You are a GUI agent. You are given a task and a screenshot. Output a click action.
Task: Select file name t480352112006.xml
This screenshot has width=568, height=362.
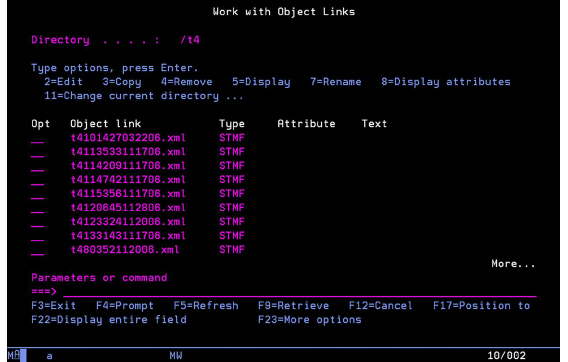[125, 250]
